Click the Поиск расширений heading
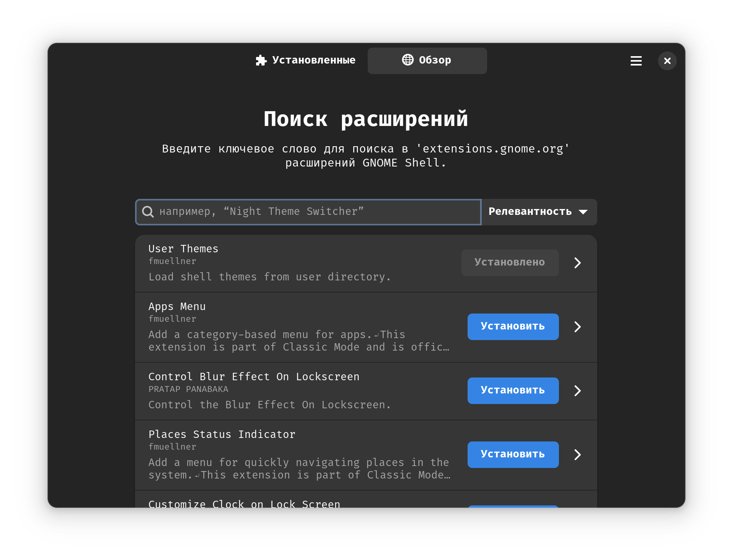 (366, 119)
